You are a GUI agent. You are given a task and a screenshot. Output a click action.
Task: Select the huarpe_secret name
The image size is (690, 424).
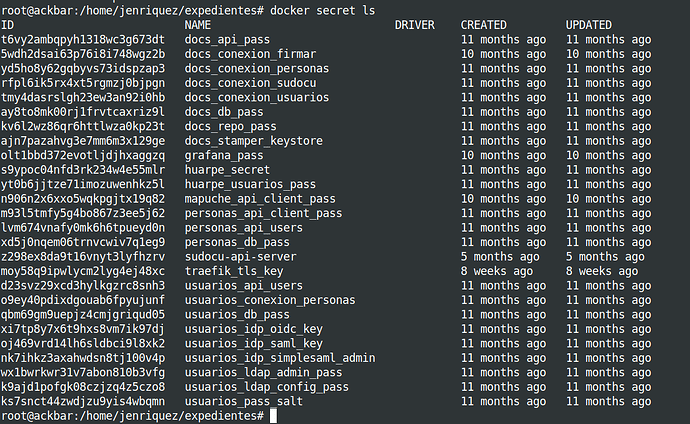227,170
